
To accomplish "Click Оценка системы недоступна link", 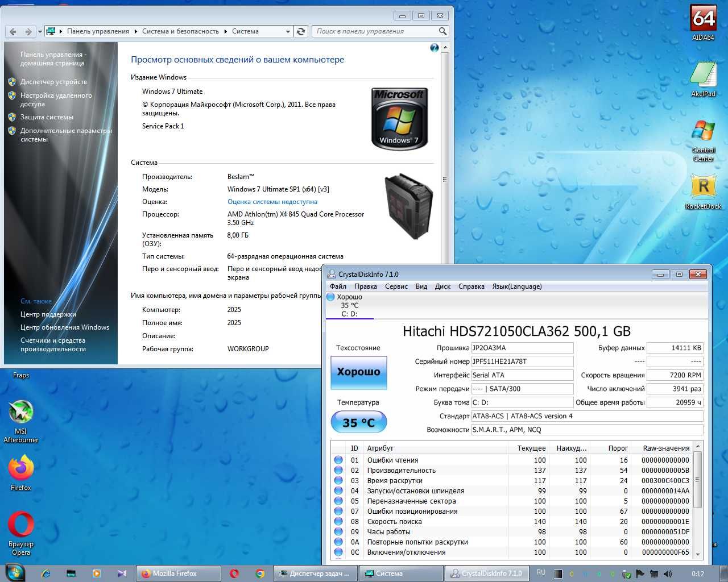I will pyautogui.click(x=272, y=202).
